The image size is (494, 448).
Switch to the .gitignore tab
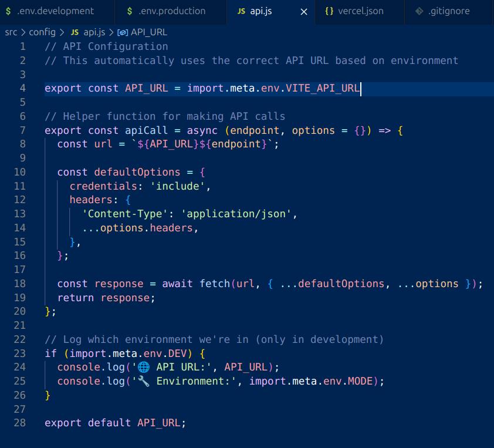(449, 11)
